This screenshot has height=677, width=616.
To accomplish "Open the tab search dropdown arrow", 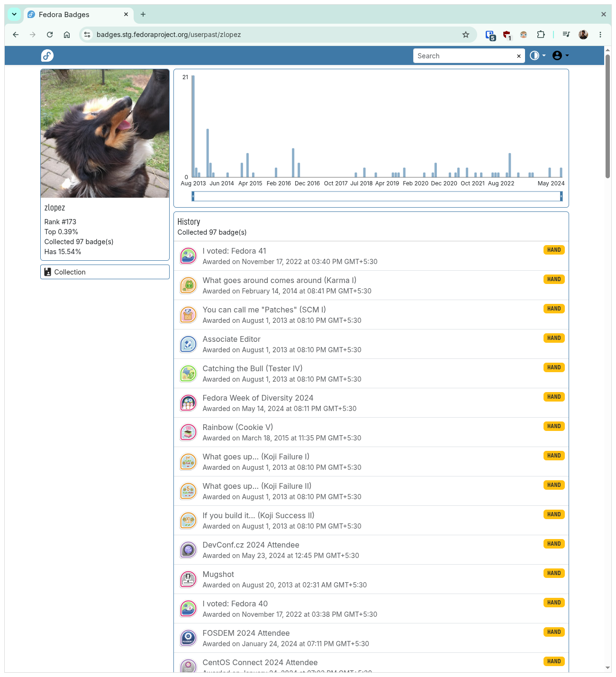I will point(14,14).
